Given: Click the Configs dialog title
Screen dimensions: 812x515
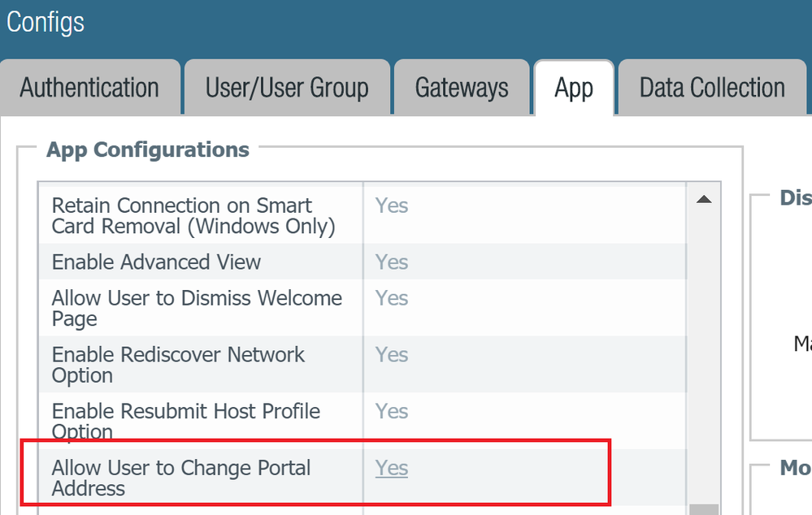Looking at the screenshot, I should [46, 22].
